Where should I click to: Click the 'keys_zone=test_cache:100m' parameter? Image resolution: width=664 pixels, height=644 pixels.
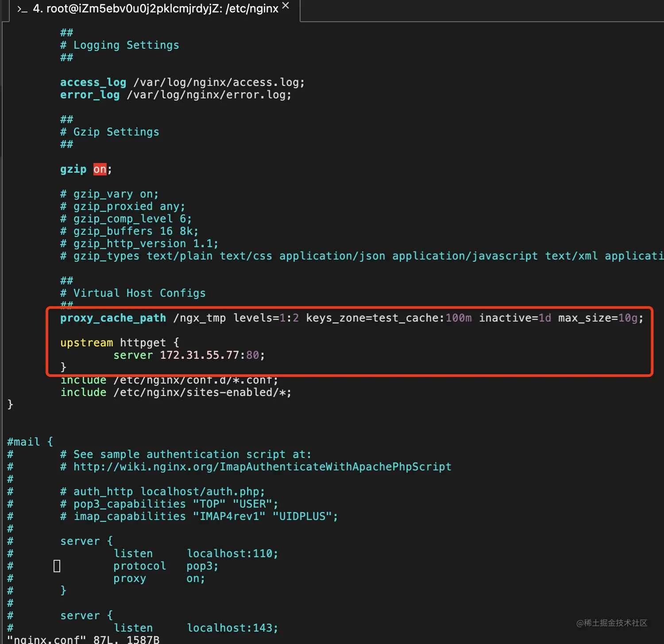pos(389,318)
